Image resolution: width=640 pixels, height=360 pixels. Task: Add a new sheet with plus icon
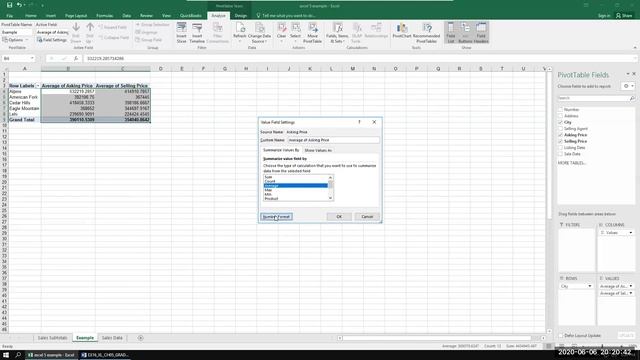(x=140, y=338)
